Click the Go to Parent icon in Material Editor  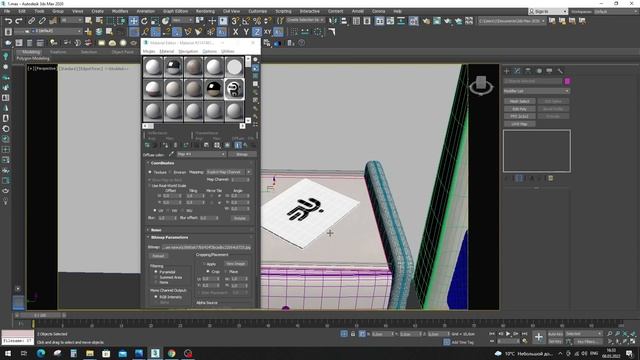click(245, 145)
